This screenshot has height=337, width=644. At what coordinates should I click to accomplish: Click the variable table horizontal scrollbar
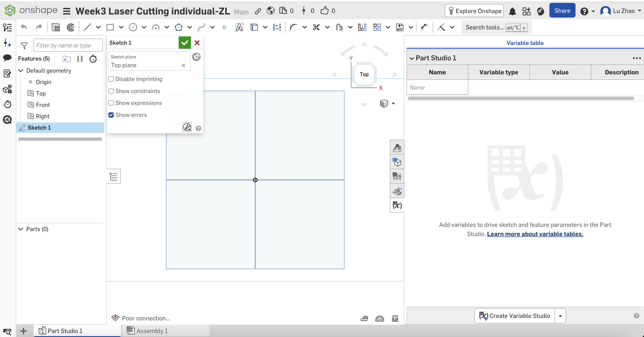click(x=520, y=98)
